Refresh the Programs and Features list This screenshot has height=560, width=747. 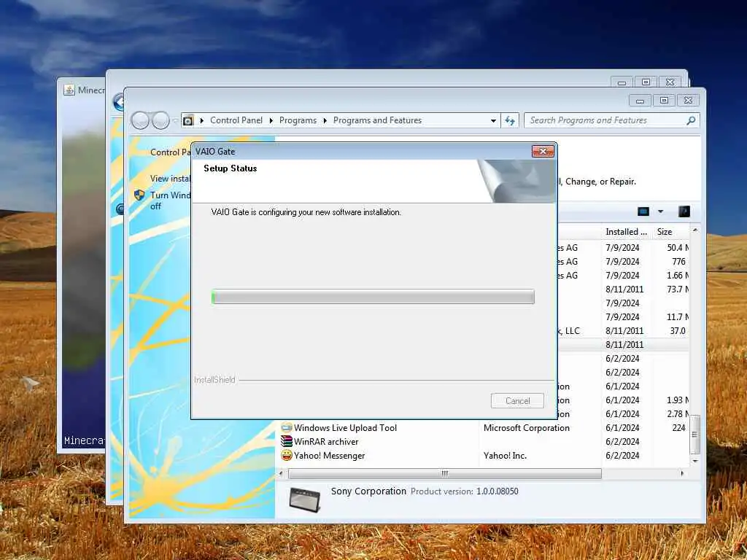(x=510, y=120)
